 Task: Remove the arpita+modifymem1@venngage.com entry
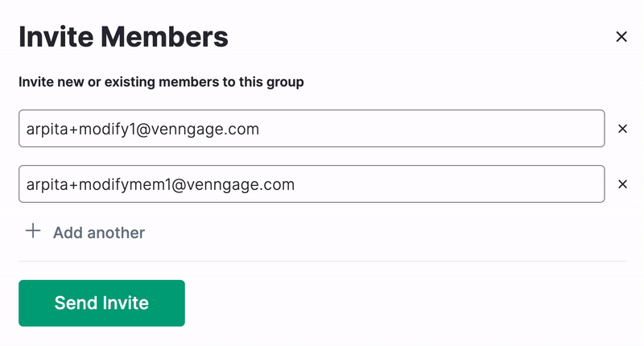[x=622, y=184]
